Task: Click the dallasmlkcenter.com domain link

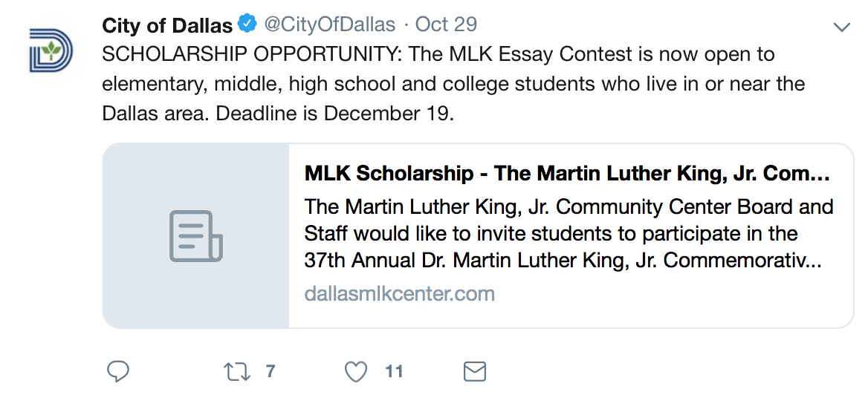Action: [399, 293]
